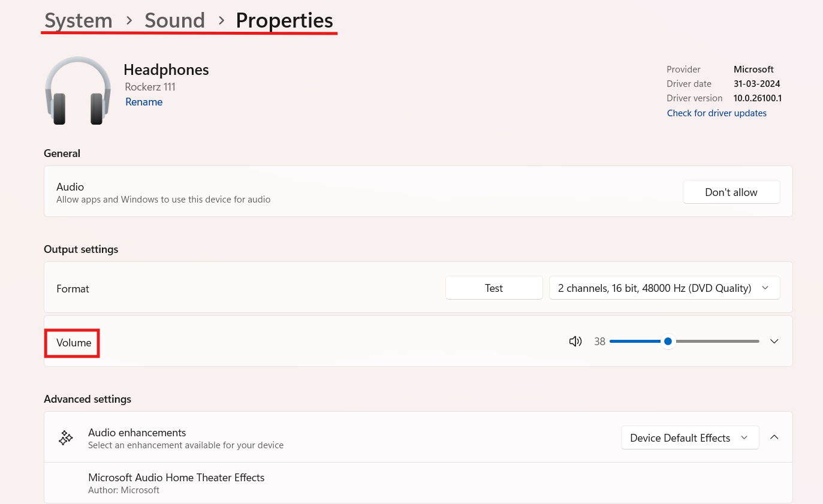This screenshot has width=823, height=504.
Task: Navigate to Sound in breadcrumb
Action: point(174,21)
